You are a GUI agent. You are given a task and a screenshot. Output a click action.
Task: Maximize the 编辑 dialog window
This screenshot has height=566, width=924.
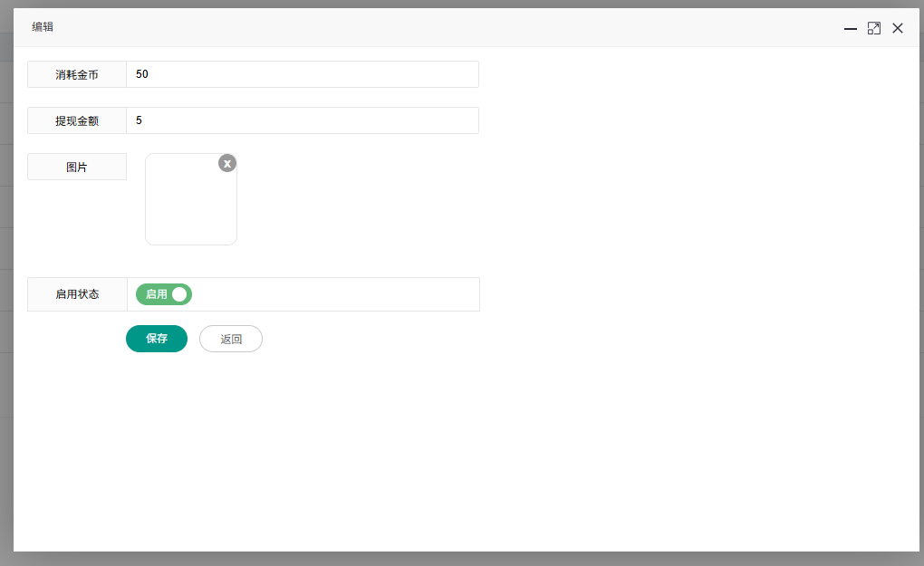[x=874, y=28]
